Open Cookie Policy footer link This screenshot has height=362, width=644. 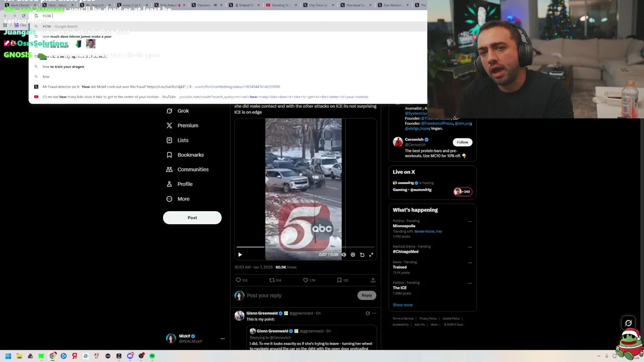[451, 318]
